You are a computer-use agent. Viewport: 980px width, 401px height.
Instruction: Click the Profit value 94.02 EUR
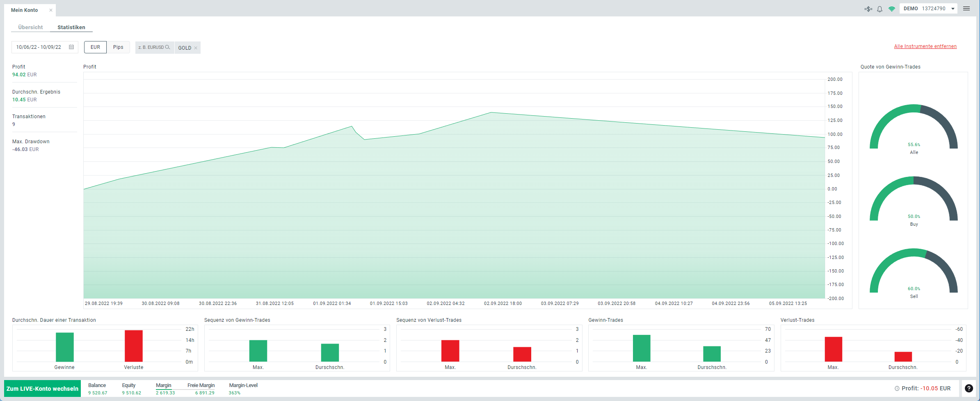(x=25, y=75)
